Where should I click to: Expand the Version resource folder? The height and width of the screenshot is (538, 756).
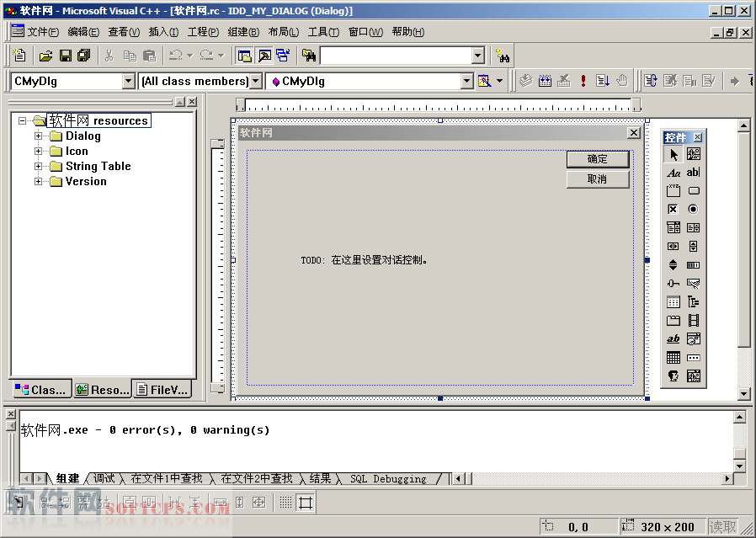[38, 181]
